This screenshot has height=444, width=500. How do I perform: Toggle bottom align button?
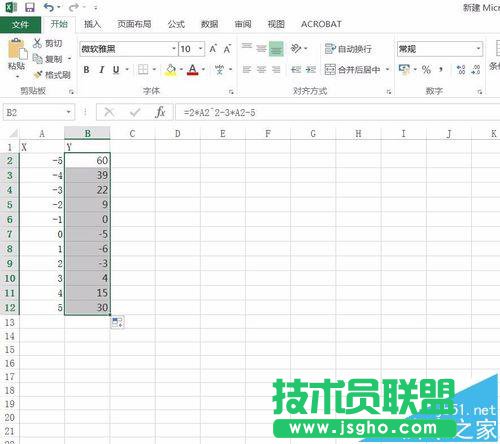pos(276,49)
